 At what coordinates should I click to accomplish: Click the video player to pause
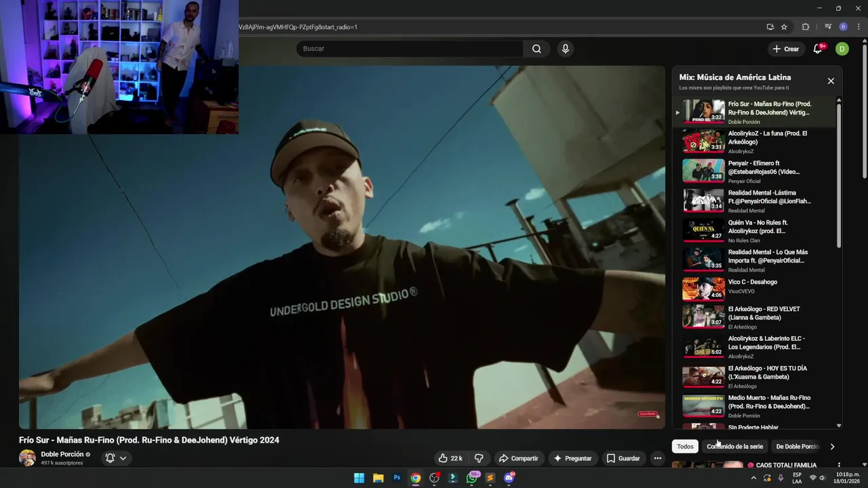(342, 247)
